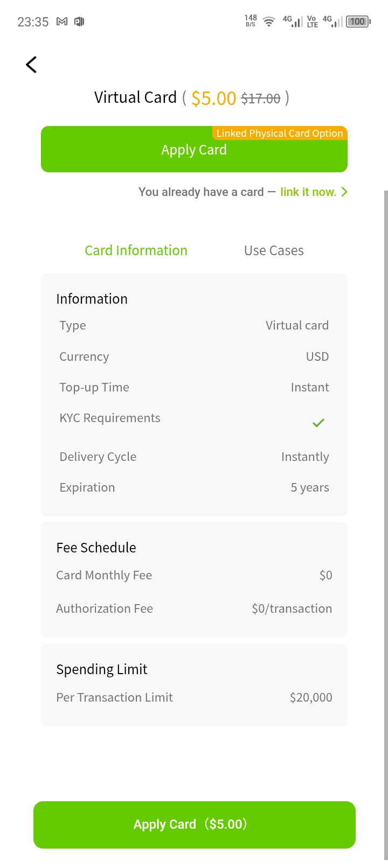
Task: Select the Card Information tab
Action: 136,250
